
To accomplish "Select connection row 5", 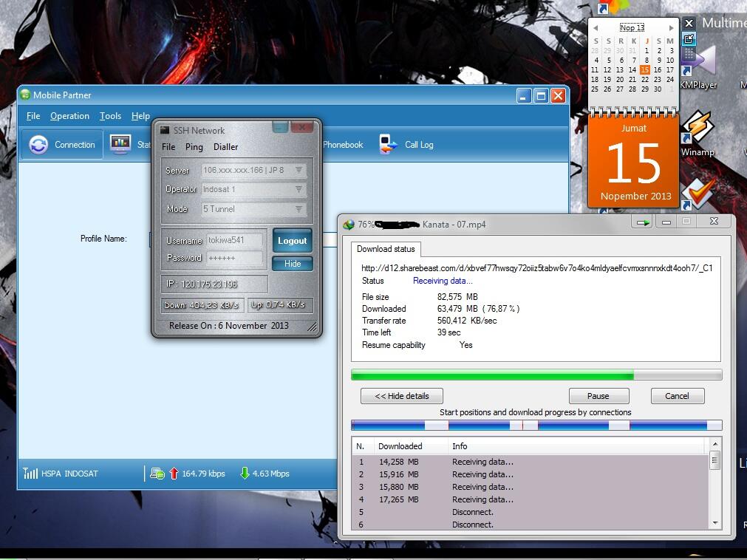I will coord(531,512).
